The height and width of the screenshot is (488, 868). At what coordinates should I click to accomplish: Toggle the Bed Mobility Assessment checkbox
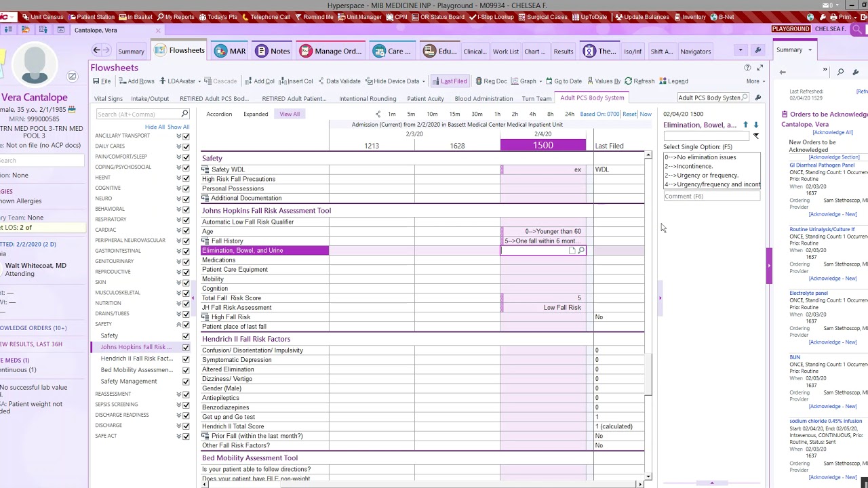point(186,371)
